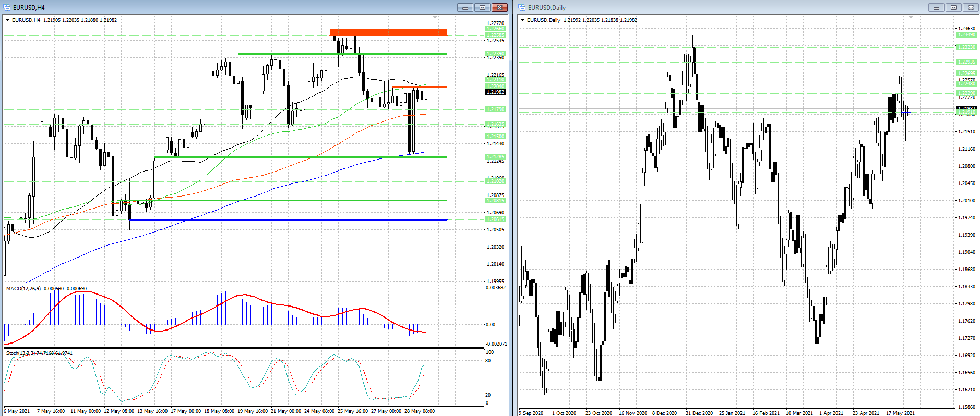This screenshot has width=980, height=416.
Task: Close the EURUSD,H4 chart window
Action: 499,7
